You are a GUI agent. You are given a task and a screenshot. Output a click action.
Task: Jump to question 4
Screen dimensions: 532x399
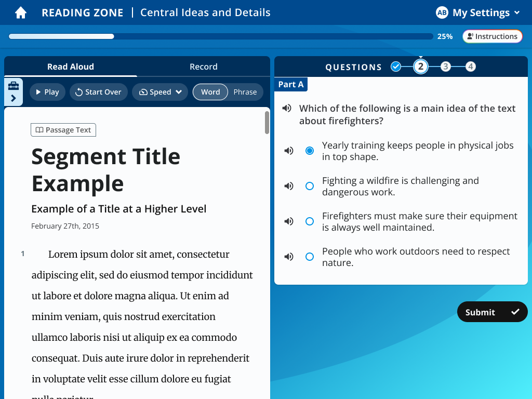(471, 66)
